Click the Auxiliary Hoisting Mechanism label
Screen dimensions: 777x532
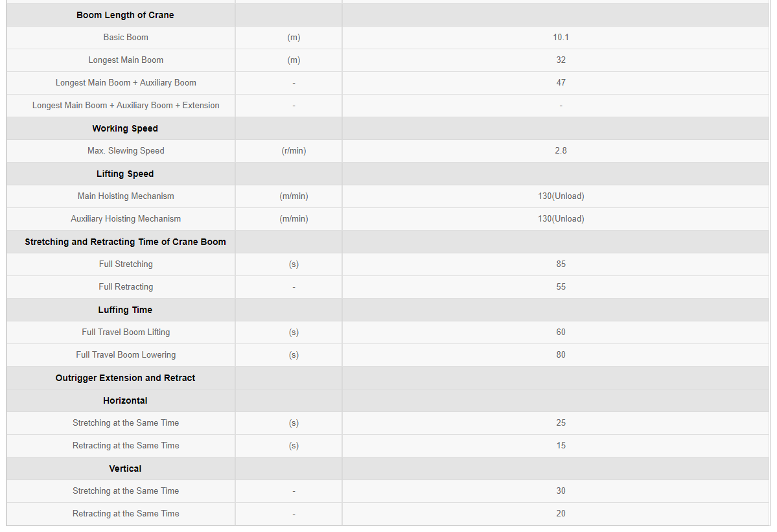[126, 219]
